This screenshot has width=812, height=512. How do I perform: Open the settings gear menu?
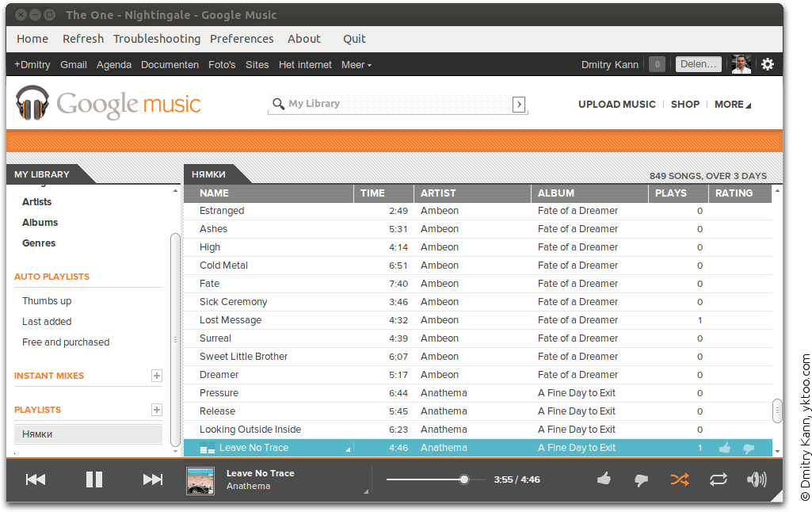point(768,64)
